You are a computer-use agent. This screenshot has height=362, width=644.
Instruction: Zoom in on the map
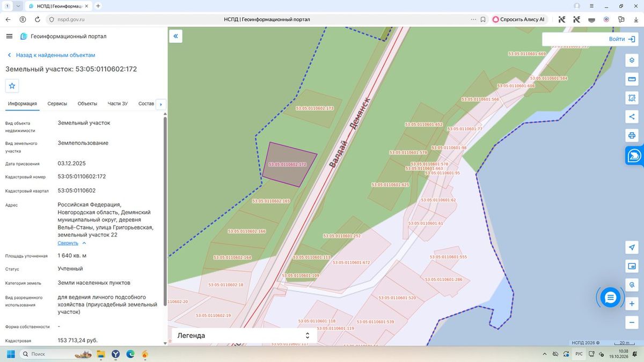click(632, 304)
